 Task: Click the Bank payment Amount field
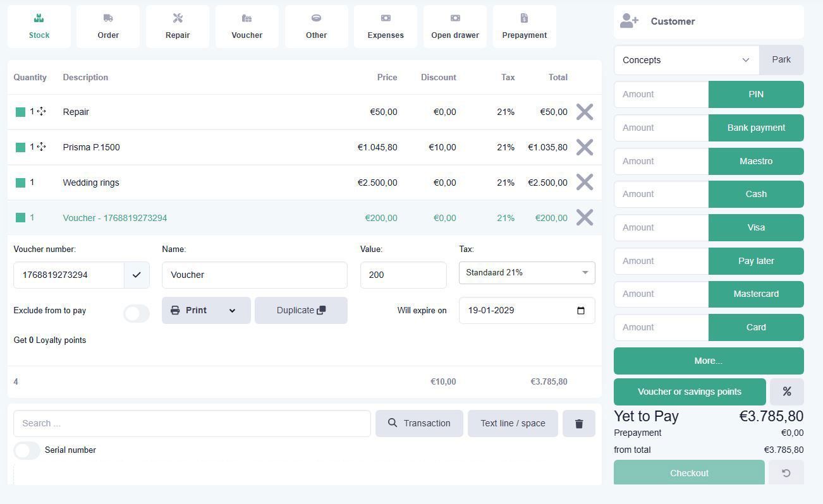pos(661,128)
